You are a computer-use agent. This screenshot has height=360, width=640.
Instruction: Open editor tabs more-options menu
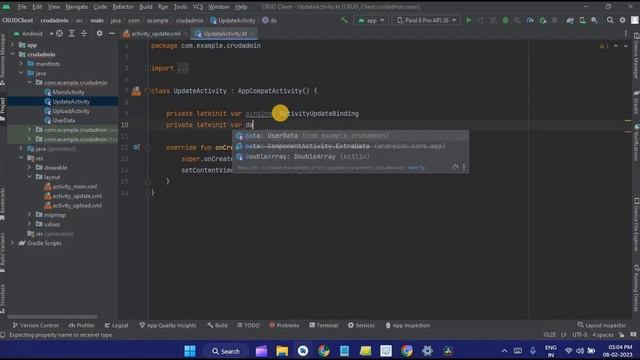(x=626, y=33)
